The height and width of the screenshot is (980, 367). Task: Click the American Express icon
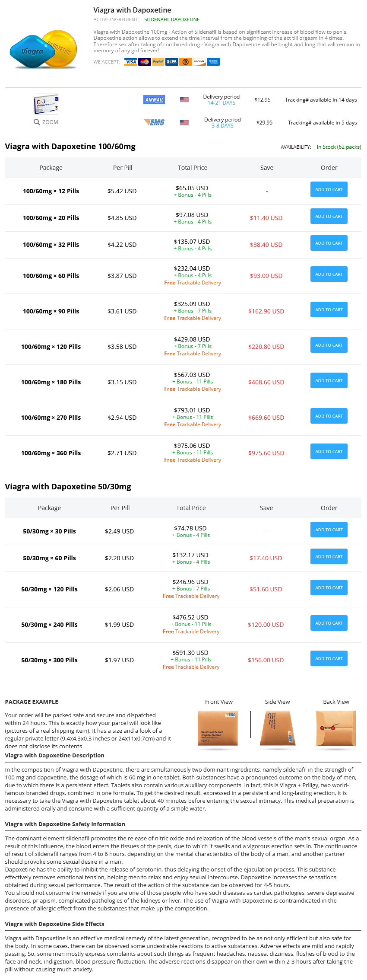click(x=213, y=62)
